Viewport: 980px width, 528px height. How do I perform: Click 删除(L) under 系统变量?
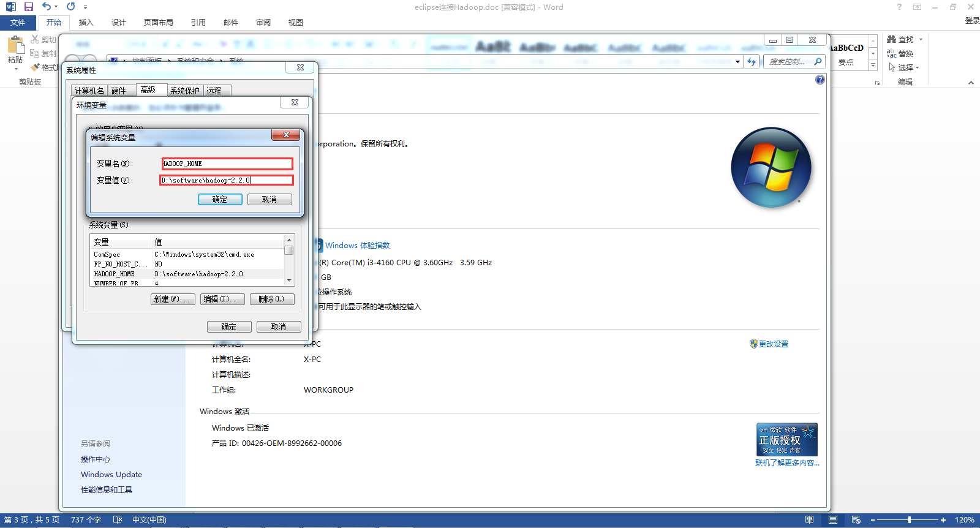(x=272, y=299)
